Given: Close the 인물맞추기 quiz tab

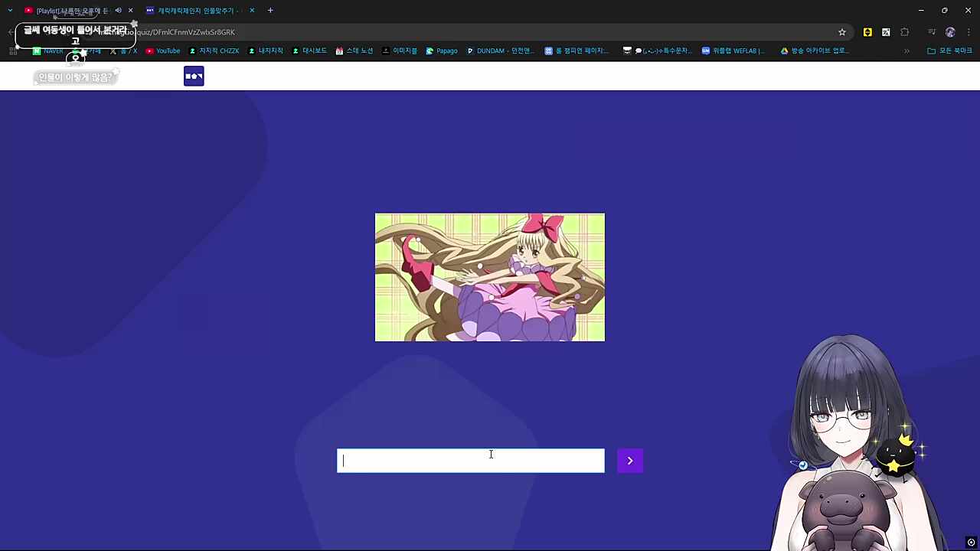Looking at the screenshot, I should (252, 11).
